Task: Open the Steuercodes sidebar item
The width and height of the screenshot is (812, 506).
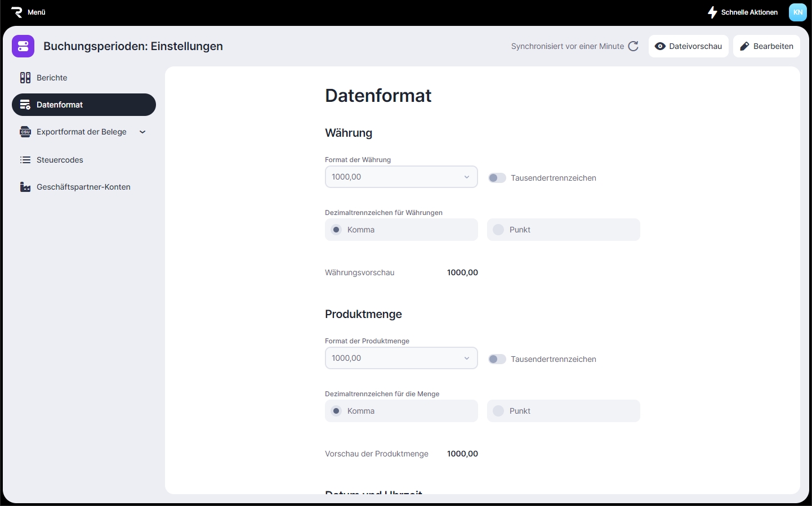Action: (x=60, y=160)
